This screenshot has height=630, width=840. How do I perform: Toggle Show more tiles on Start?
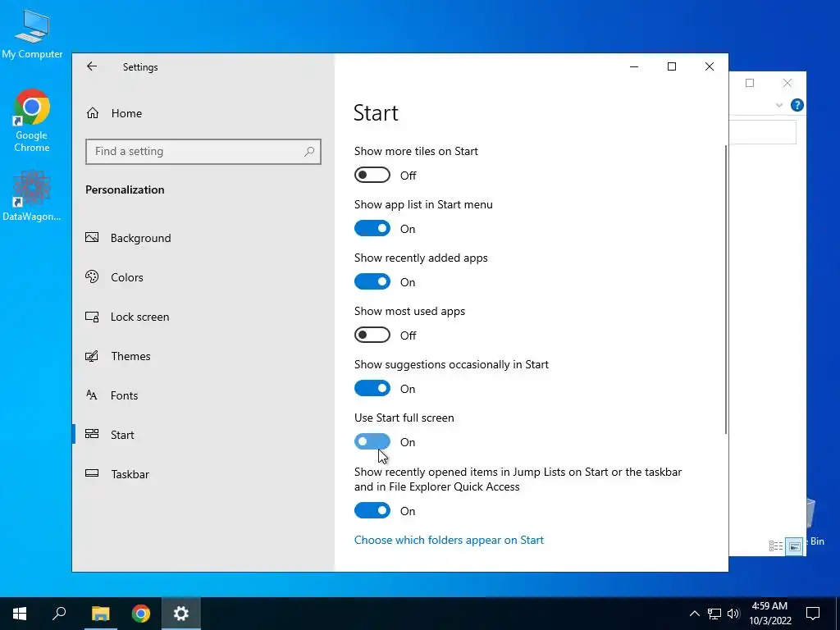372,176
